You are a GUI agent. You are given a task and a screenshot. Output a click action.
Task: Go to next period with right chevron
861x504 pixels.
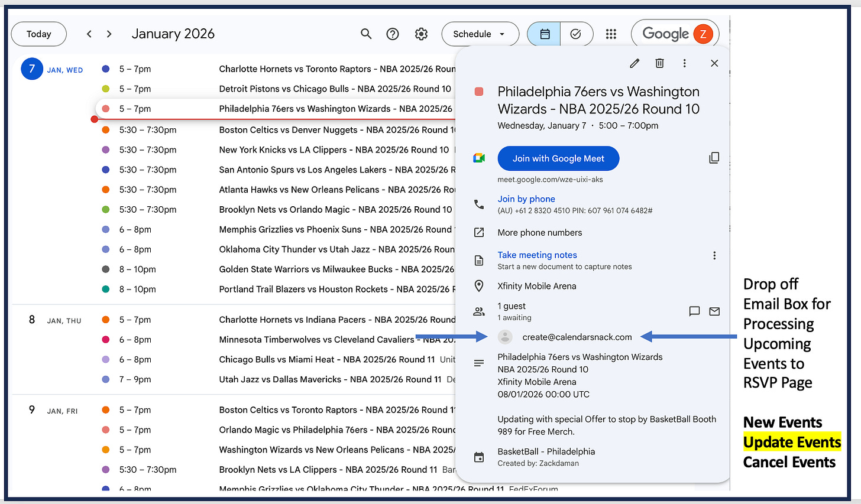[x=109, y=34]
